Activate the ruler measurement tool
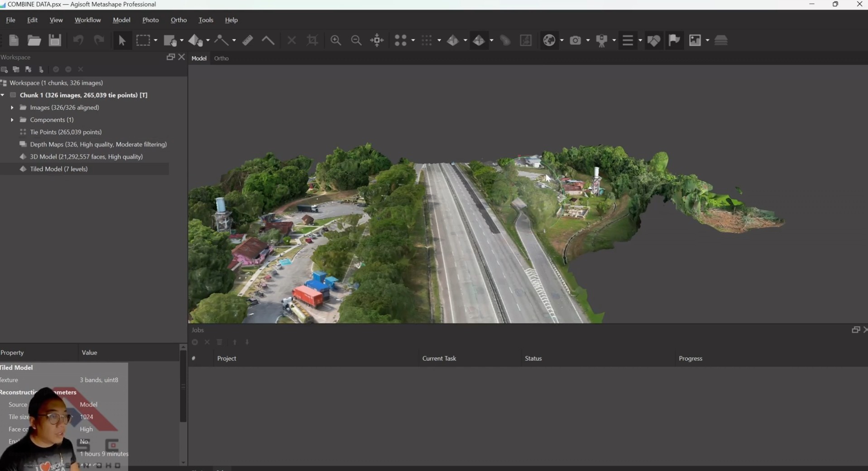Screen dimensions: 868x471 (247, 40)
